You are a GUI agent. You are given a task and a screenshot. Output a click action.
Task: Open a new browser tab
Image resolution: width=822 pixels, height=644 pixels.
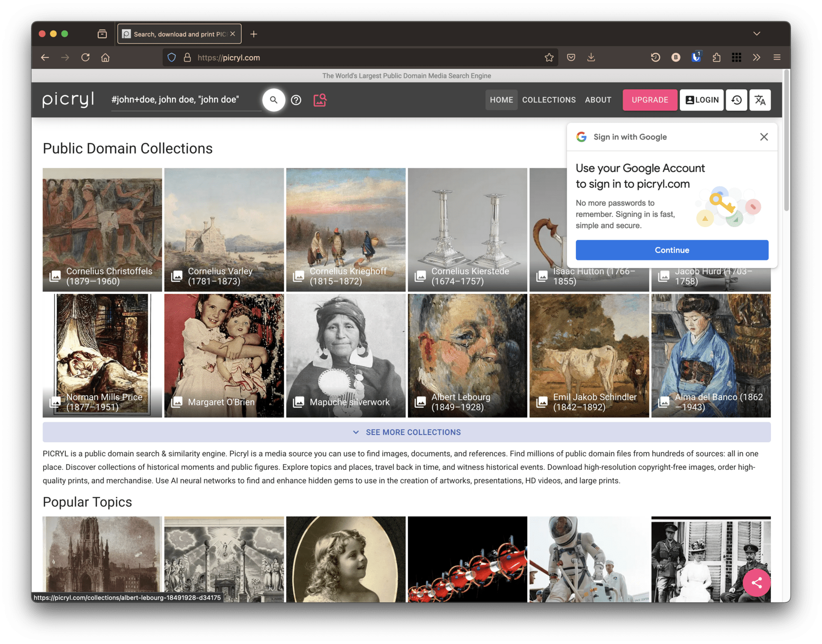coord(254,34)
